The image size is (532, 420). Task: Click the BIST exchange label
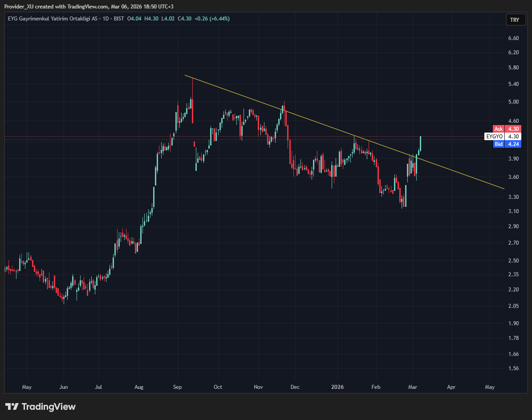tap(119, 19)
